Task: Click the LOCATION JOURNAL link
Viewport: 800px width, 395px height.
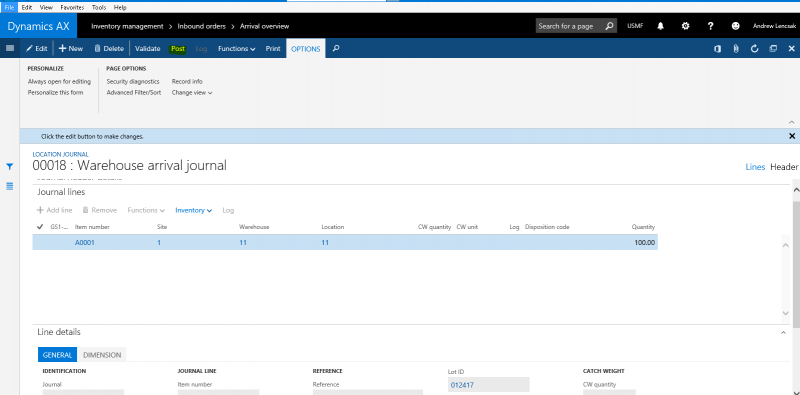Action: tap(60, 154)
